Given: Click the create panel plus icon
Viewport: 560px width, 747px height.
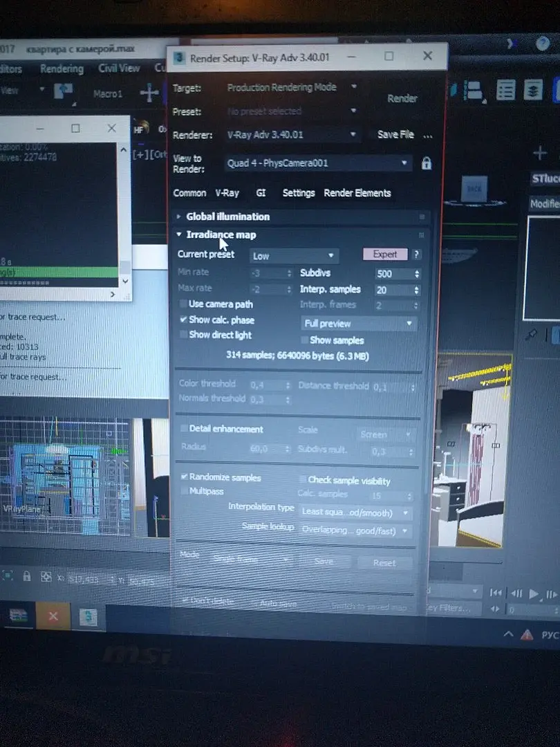Looking at the screenshot, I should [539, 153].
